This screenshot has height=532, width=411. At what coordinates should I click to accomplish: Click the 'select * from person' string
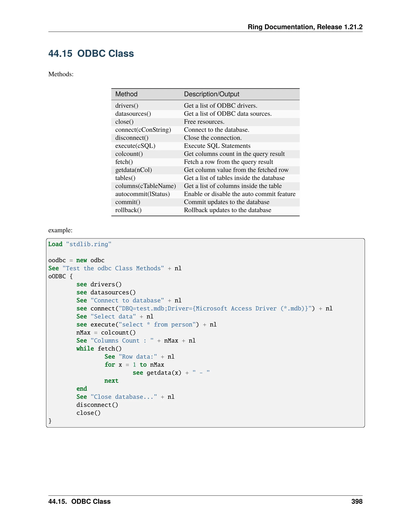[x=157, y=325]
